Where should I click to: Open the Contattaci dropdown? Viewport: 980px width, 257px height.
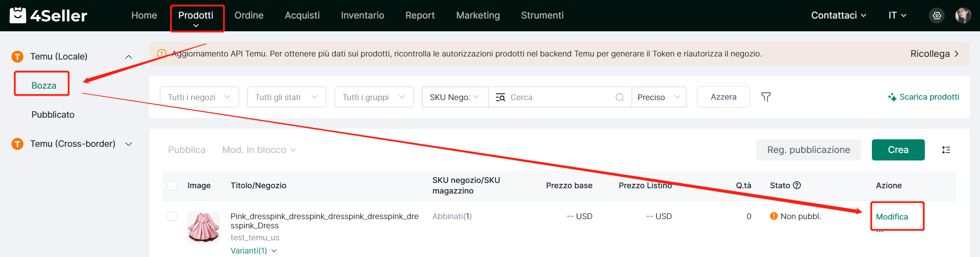pyautogui.click(x=839, y=15)
